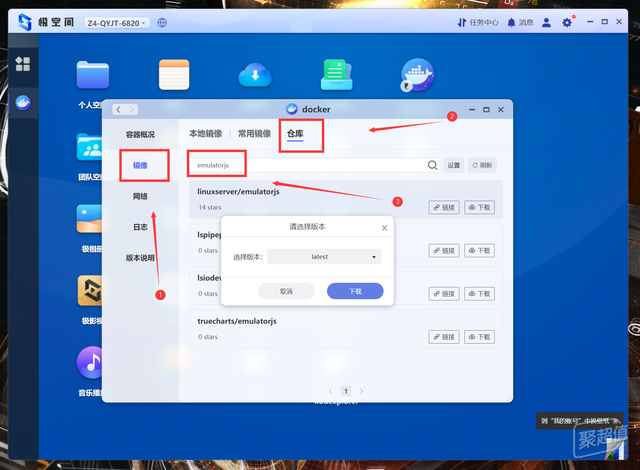
Task: Open the green document tray icon on desktop
Action: (x=336, y=75)
